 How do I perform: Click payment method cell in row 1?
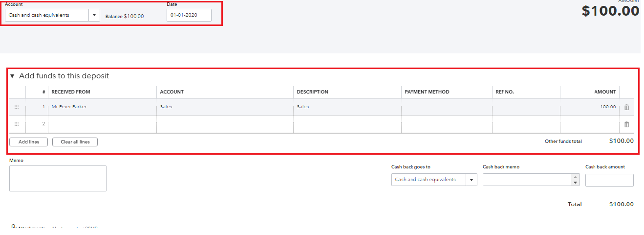point(447,107)
